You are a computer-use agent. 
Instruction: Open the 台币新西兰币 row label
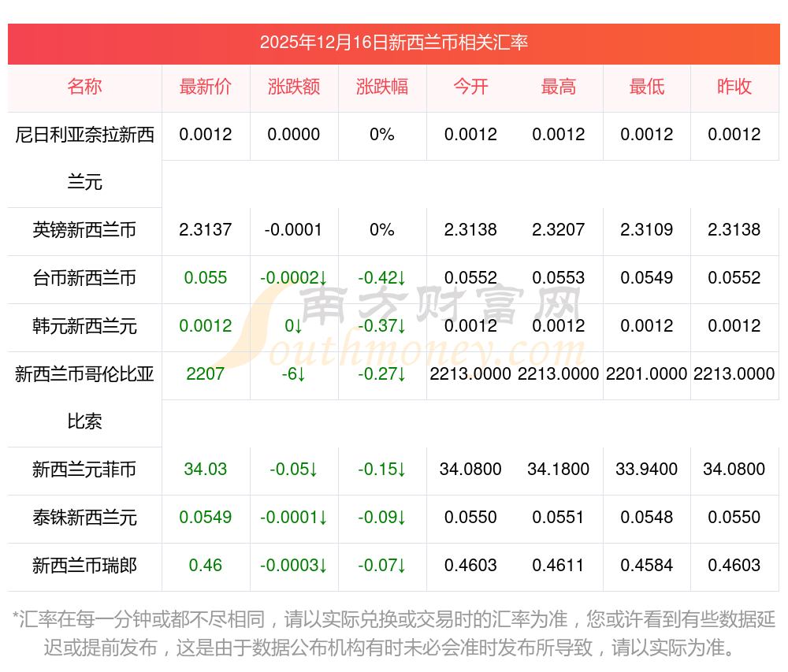click(x=84, y=278)
